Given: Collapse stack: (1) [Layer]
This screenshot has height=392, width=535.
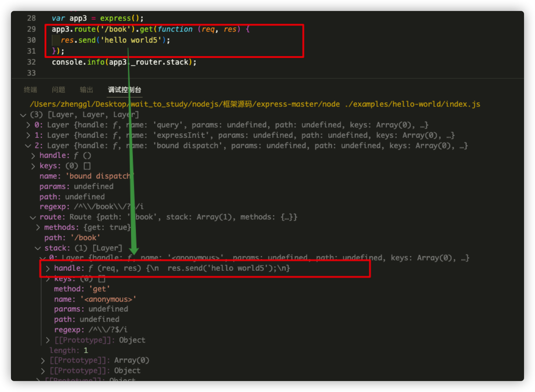Looking at the screenshot, I should click(x=38, y=248).
